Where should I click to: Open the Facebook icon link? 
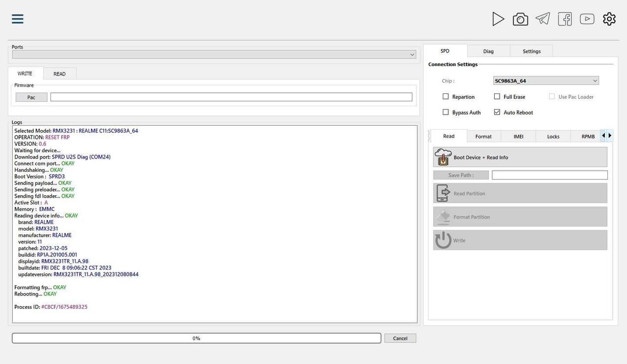[565, 19]
